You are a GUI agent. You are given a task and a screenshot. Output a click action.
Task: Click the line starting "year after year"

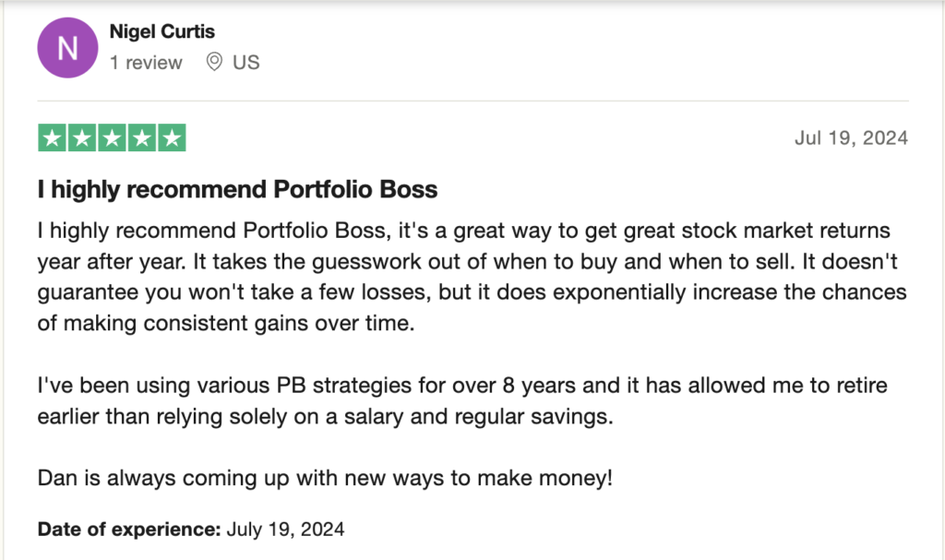[468, 262]
